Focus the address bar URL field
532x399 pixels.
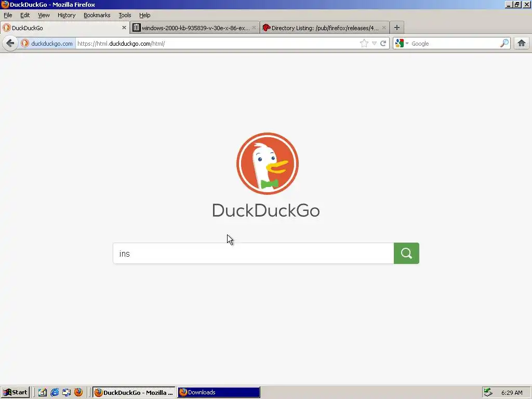coord(217,44)
